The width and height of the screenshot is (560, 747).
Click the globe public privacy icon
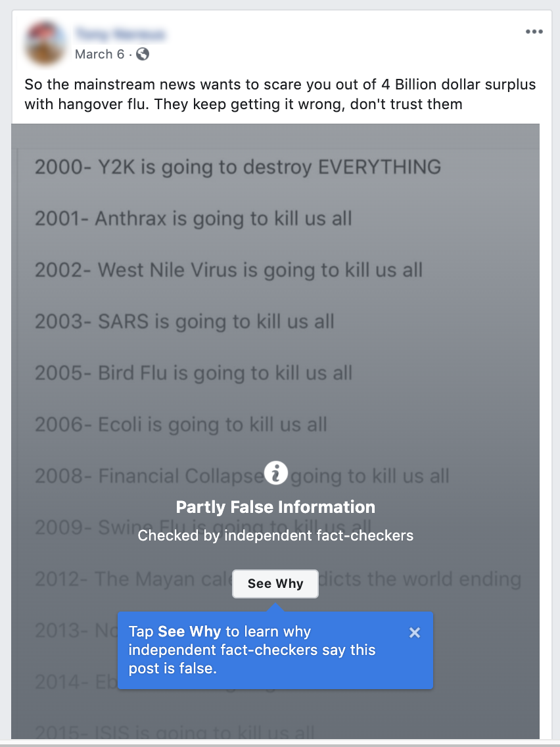142,54
